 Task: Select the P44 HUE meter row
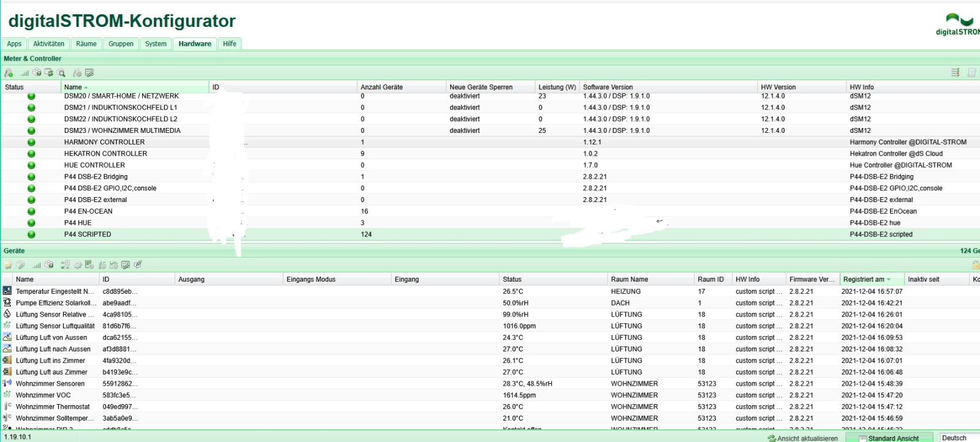[x=490, y=223]
